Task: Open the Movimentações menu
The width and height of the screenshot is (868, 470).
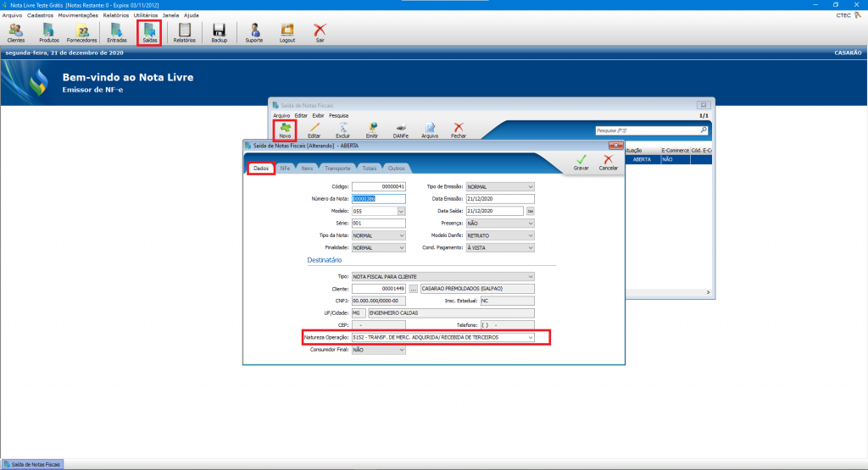Action: (x=78, y=15)
